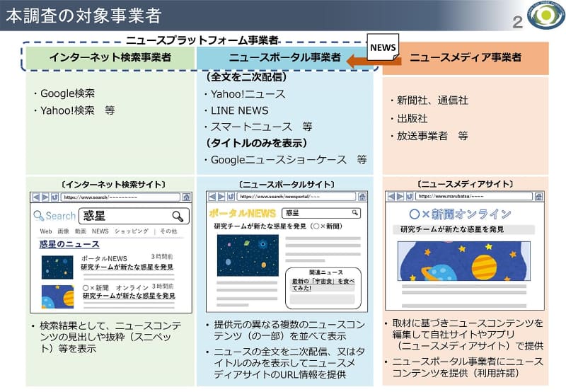The width and height of the screenshot is (566, 392).
Task: Click the 関連ニュース box heading
Action: [x=326, y=272]
